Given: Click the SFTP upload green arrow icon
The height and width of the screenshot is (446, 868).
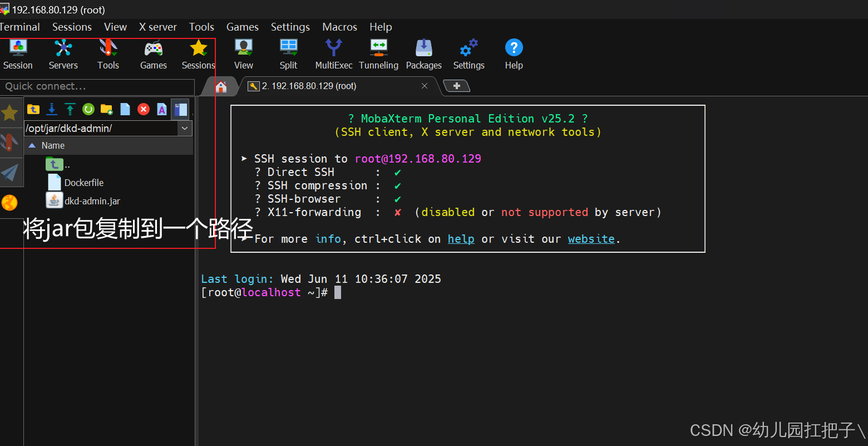Looking at the screenshot, I should (70, 109).
